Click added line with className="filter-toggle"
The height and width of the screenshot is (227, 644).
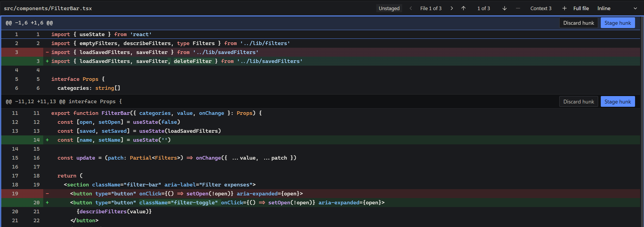click(x=321, y=203)
